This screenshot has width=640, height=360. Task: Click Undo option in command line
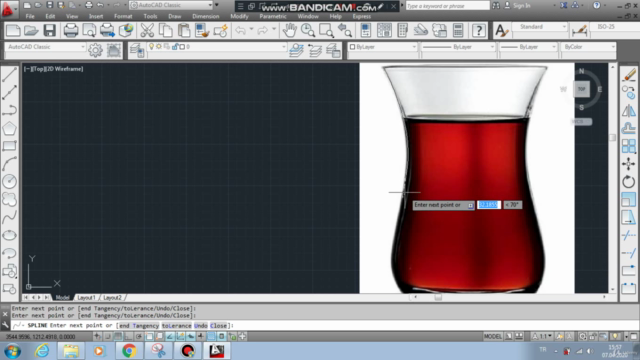pyautogui.click(x=200, y=325)
